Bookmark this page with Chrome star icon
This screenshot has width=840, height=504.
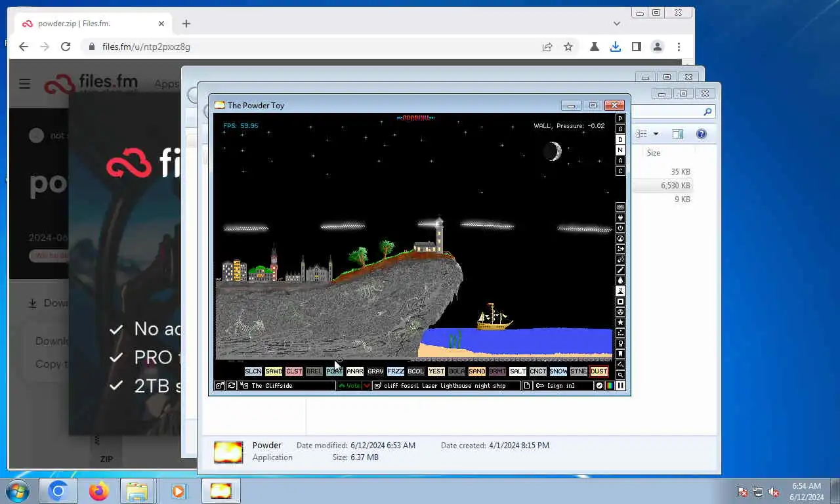point(568,47)
